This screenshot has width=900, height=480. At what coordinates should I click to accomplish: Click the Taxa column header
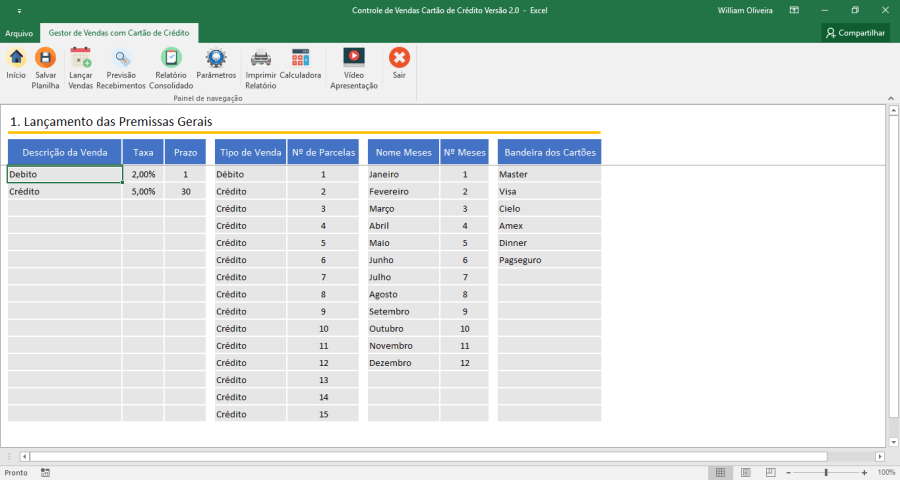[x=143, y=152]
